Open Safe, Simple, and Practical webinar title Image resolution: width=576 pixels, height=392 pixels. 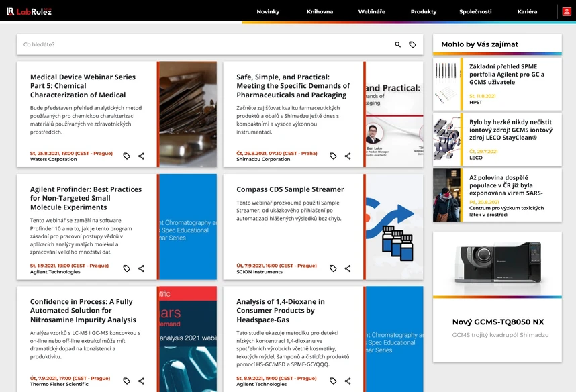pyautogui.click(x=293, y=86)
